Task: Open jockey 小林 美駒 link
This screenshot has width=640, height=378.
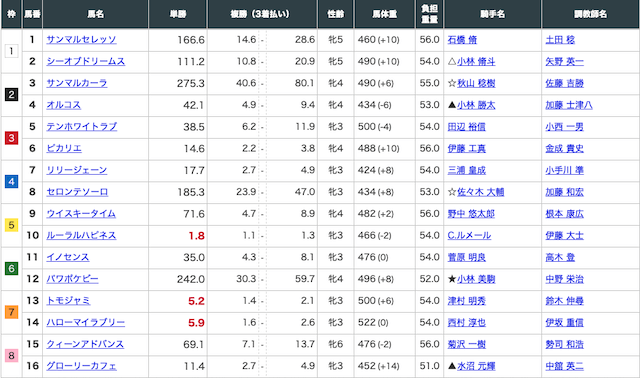Action: click(476, 279)
